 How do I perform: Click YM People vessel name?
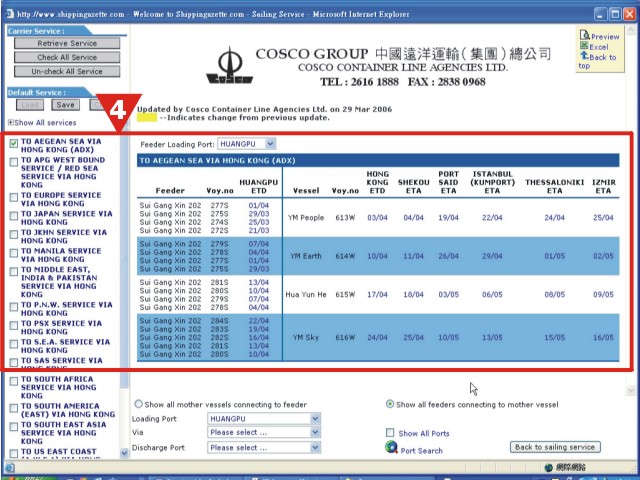[306, 218]
